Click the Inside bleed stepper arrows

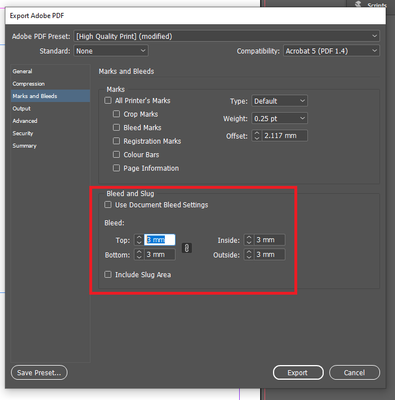point(249,240)
